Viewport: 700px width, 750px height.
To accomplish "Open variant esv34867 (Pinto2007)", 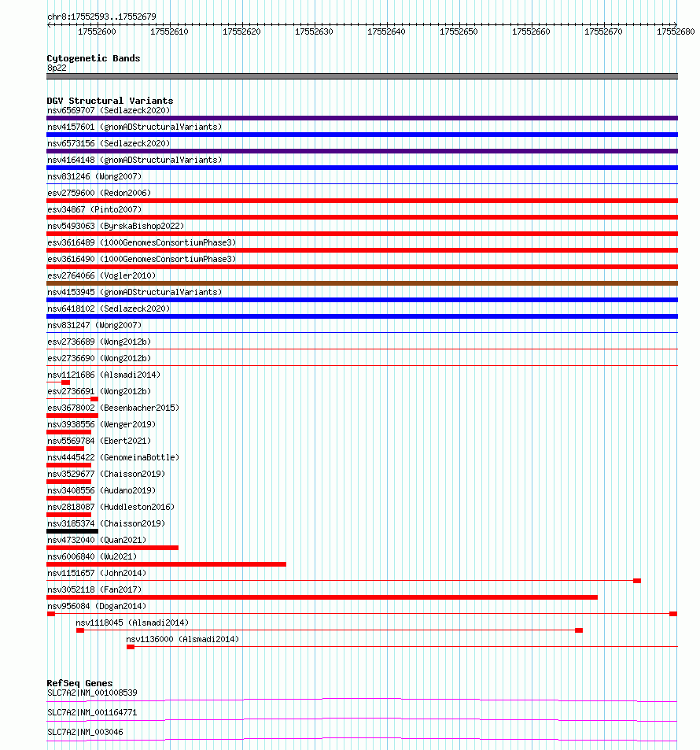I will [94, 209].
